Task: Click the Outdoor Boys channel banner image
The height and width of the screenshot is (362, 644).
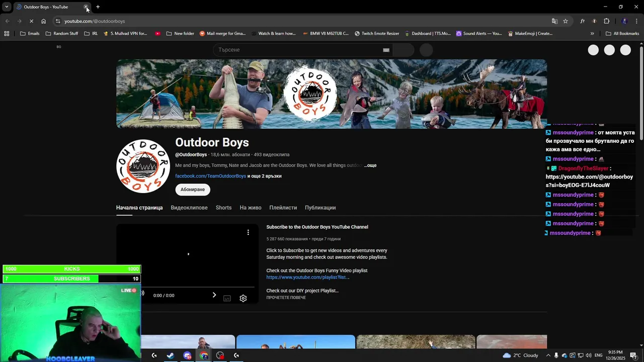Action: tap(332, 94)
